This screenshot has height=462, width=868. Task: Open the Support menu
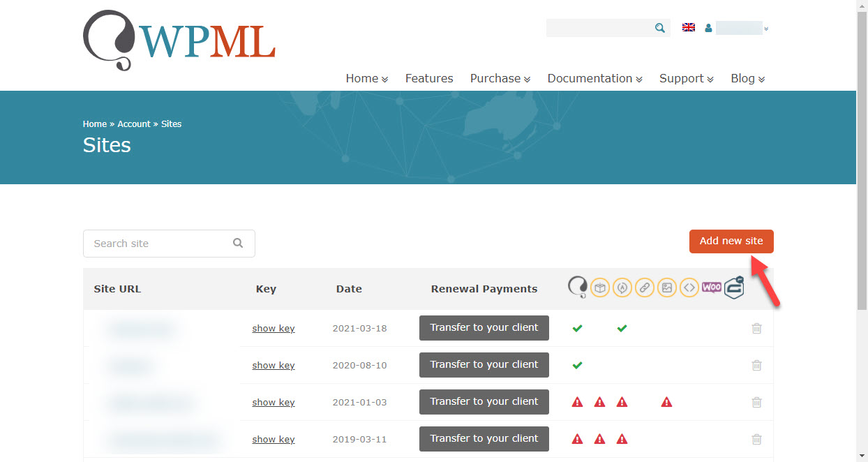pyautogui.click(x=687, y=78)
